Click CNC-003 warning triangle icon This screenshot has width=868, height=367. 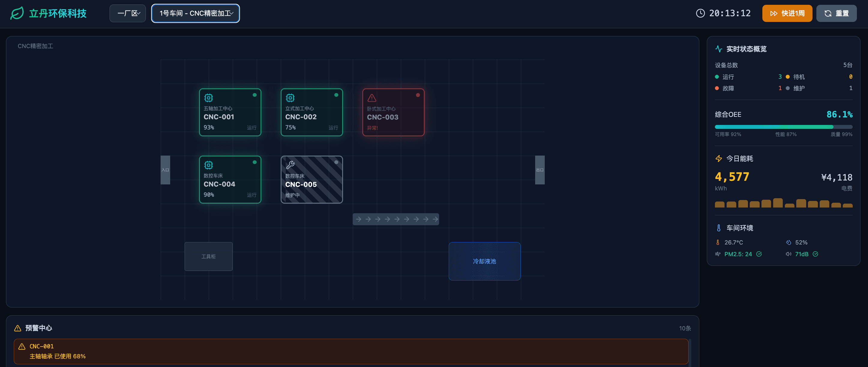[x=372, y=98]
